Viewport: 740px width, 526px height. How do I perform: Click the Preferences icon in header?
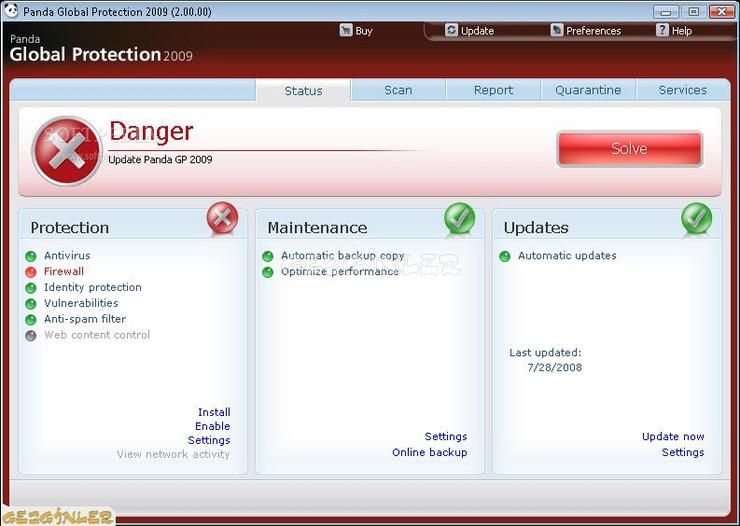click(557, 30)
